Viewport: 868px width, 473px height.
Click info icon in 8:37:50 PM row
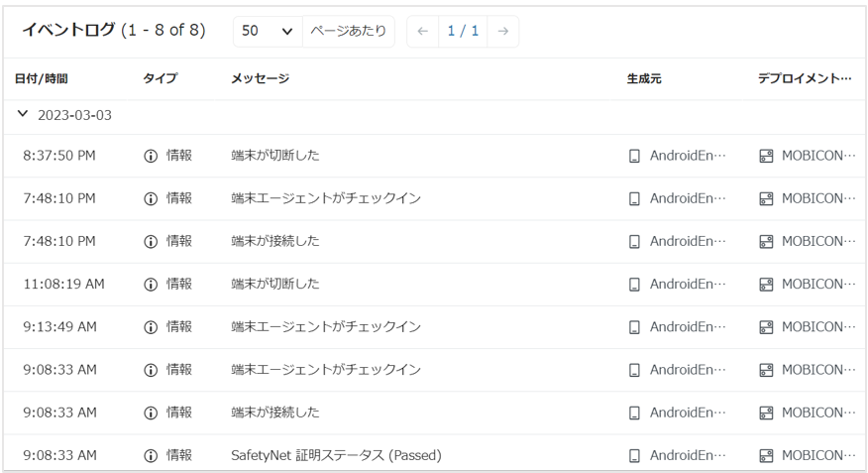(x=151, y=156)
